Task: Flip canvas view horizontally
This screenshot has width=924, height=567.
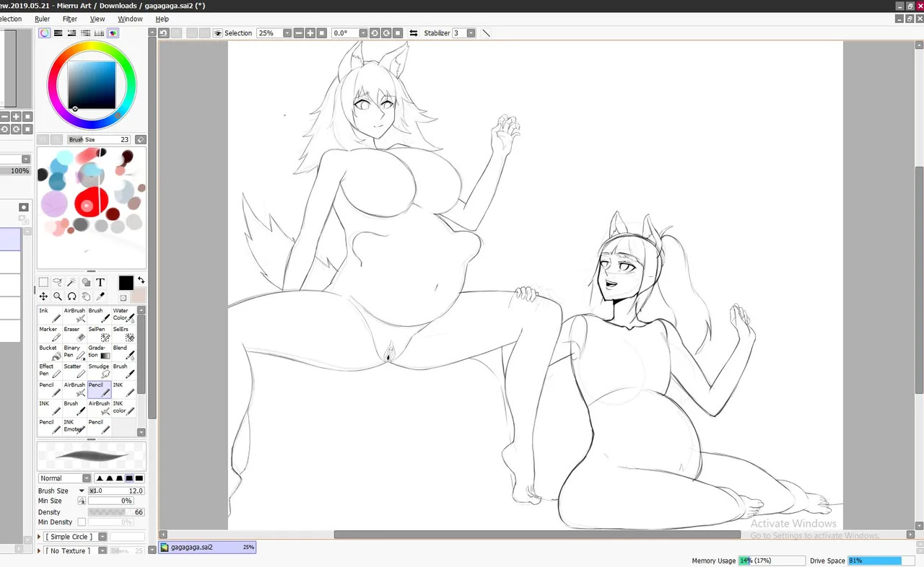Action: click(414, 33)
